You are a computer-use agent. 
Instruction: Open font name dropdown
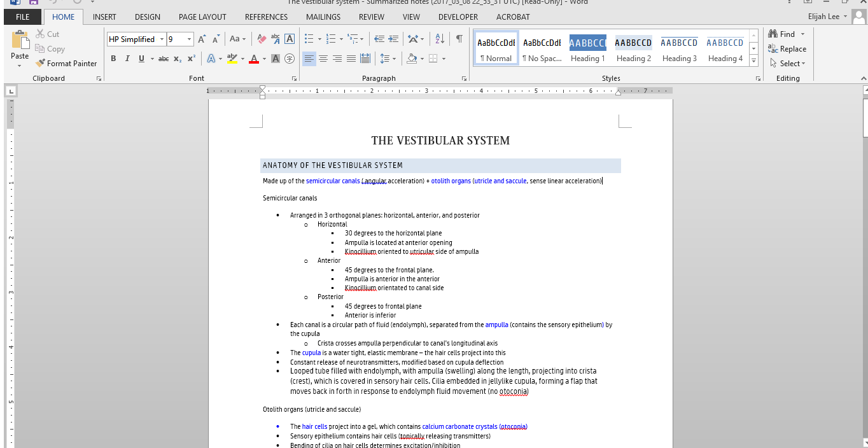click(x=162, y=39)
